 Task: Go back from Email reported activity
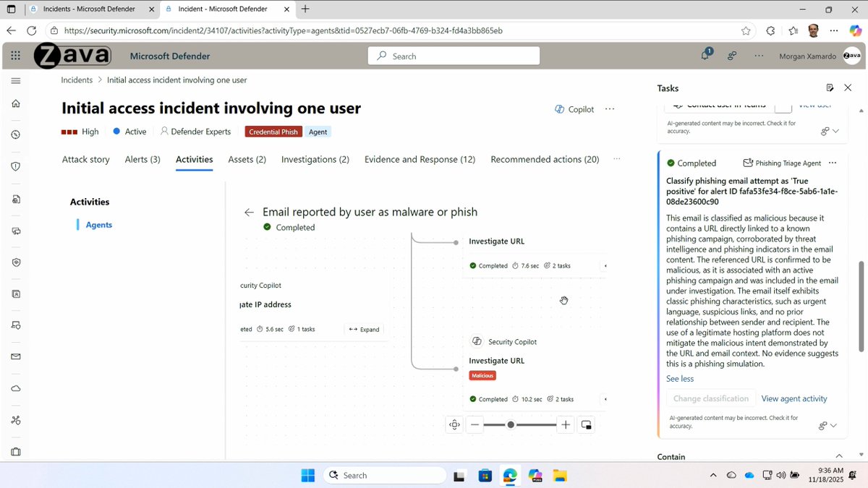pyautogui.click(x=249, y=212)
